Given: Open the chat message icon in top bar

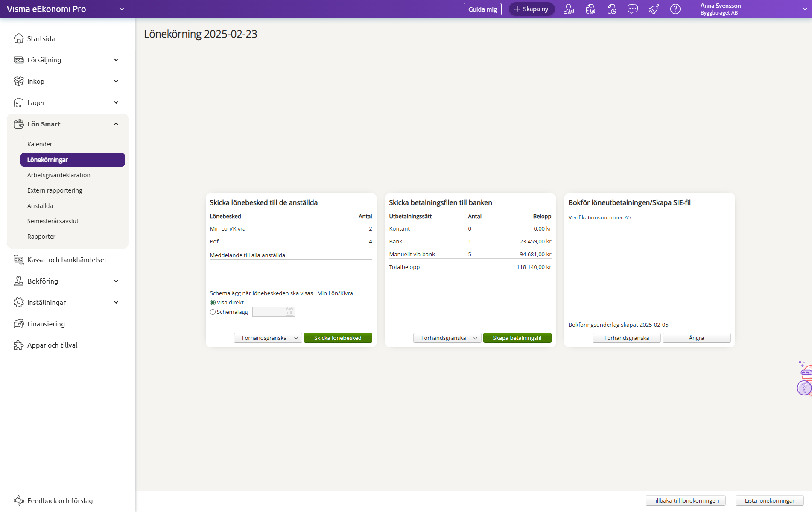Looking at the screenshot, I should (x=633, y=9).
